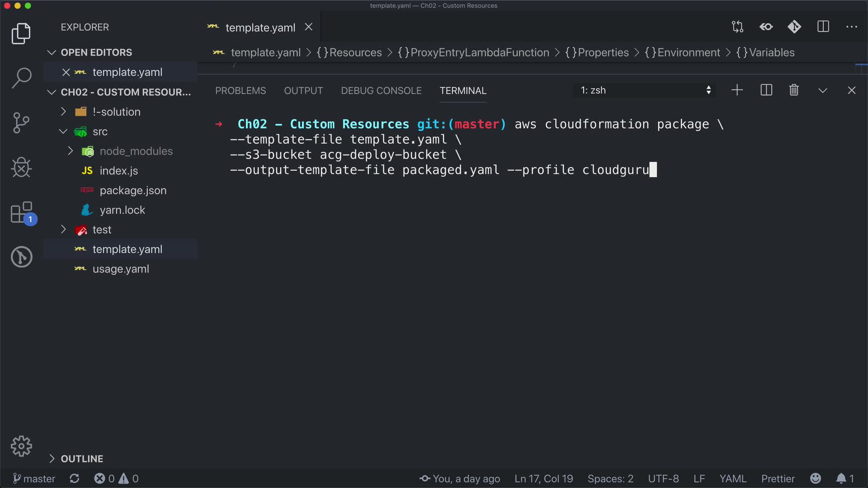Kill terminal with trash icon
This screenshot has height=488, width=868.
point(794,90)
